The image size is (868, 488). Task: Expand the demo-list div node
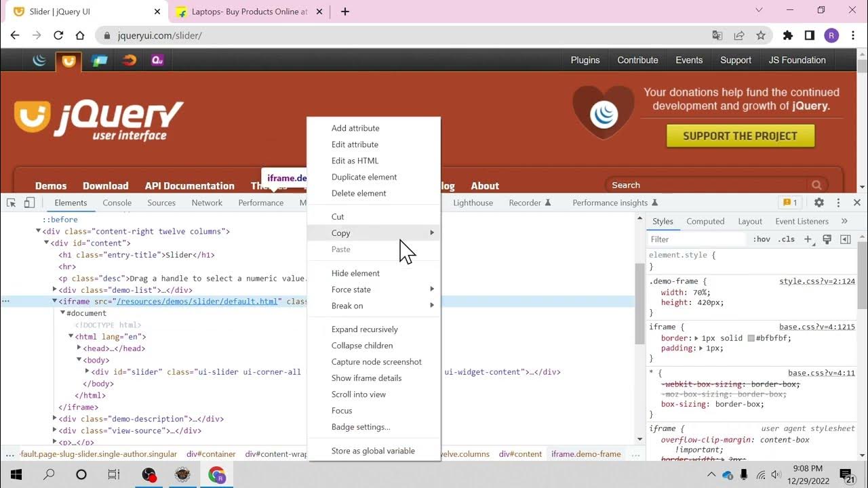click(x=55, y=289)
